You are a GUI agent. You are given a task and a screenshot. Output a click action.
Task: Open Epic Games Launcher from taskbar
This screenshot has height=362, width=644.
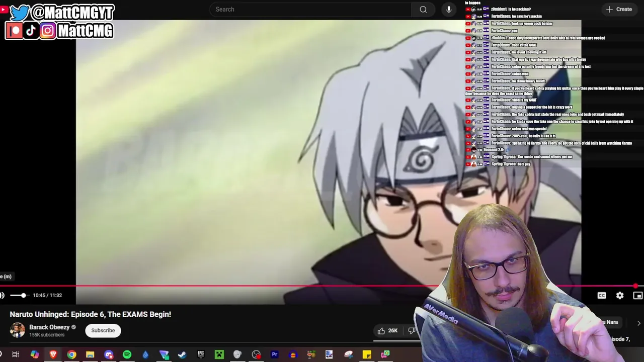201,354
